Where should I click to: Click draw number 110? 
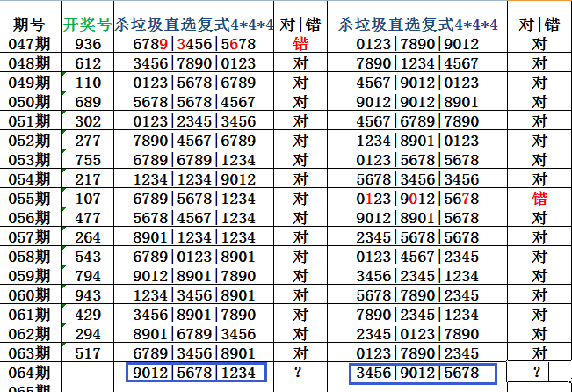click(88, 83)
